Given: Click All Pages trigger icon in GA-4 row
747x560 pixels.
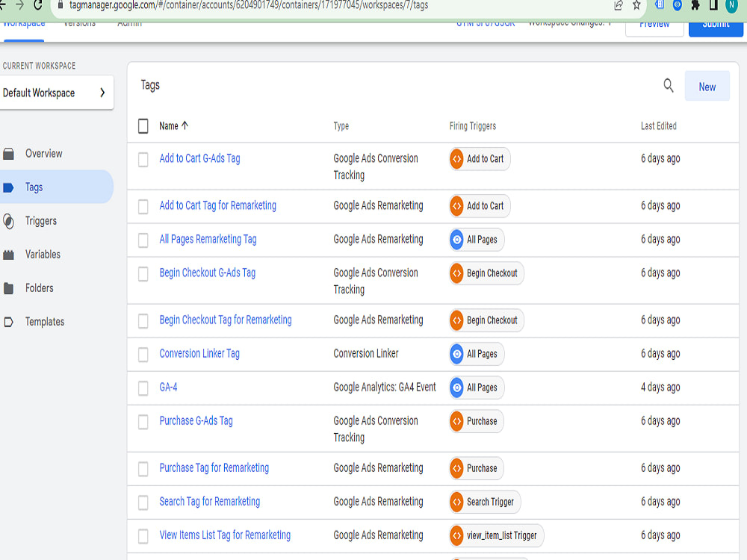Looking at the screenshot, I should (x=456, y=388).
